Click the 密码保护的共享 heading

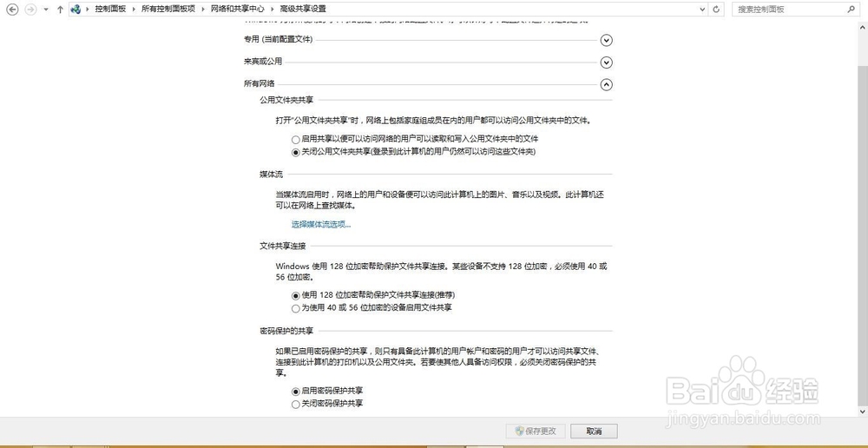tap(286, 331)
